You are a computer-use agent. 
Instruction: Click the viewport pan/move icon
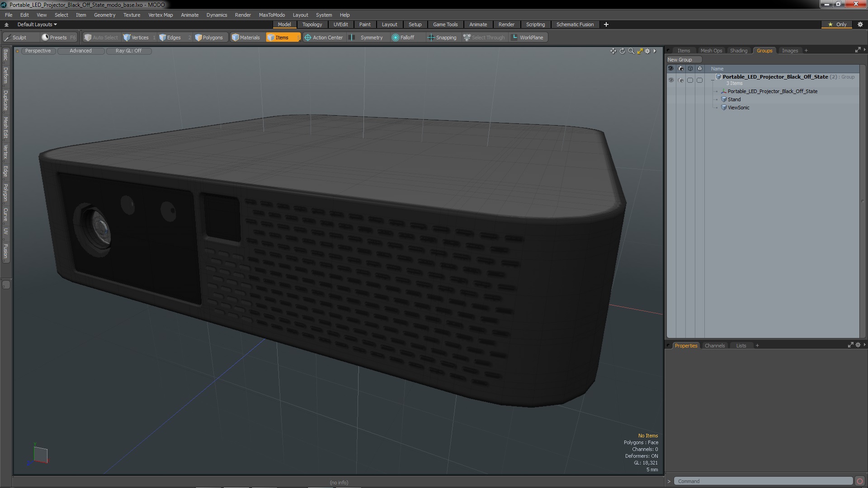point(613,51)
